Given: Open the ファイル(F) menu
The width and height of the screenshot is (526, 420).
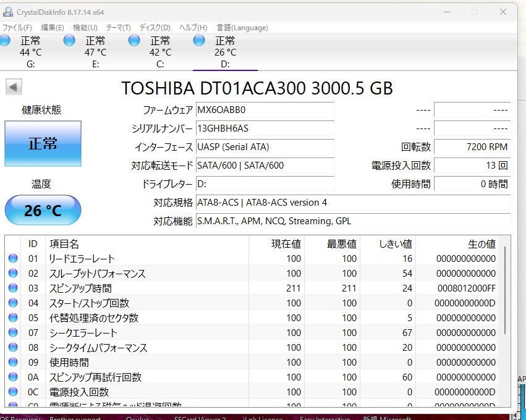Looking at the screenshot, I should (x=17, y=28).
